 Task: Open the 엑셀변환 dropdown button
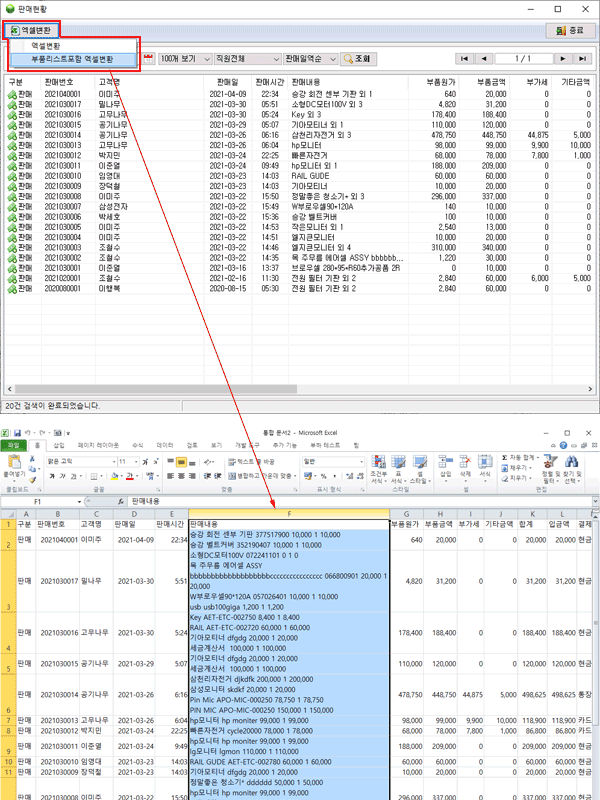tap(32, 31)
